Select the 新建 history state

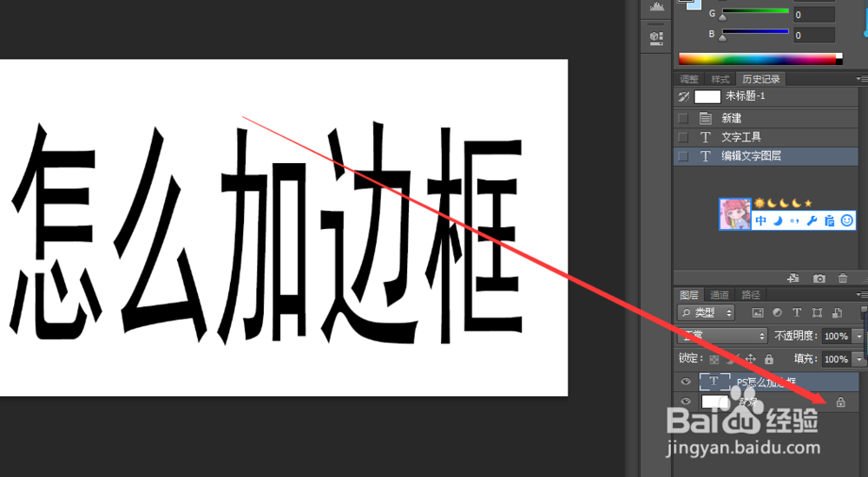766,119
